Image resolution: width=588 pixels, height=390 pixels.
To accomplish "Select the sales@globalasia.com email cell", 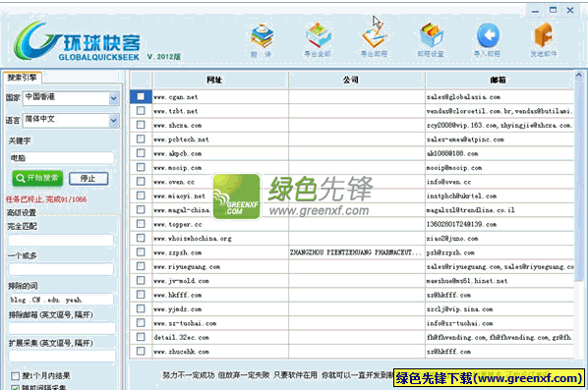I will click(x=500, y=97).
